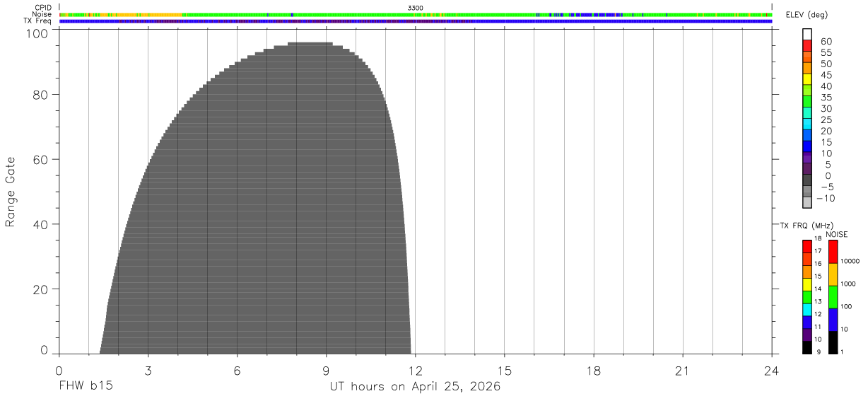
Task: Select the CPID value '3300'
Action: tap(416, 7)
